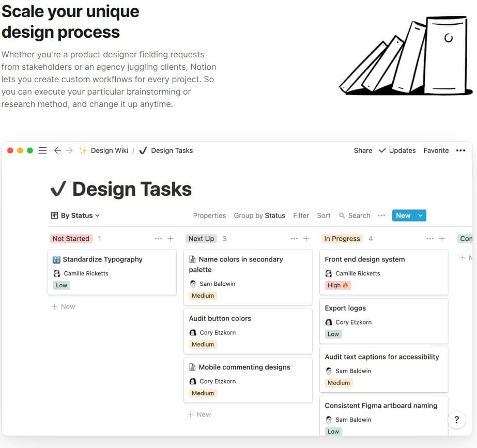
Task: Open Export logos card
Action: [x=383, y=321]
